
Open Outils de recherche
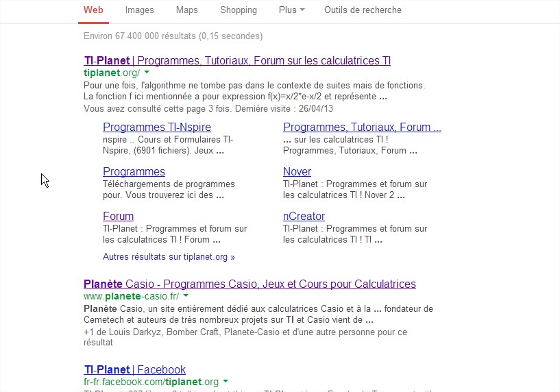[x=363, y=10]
